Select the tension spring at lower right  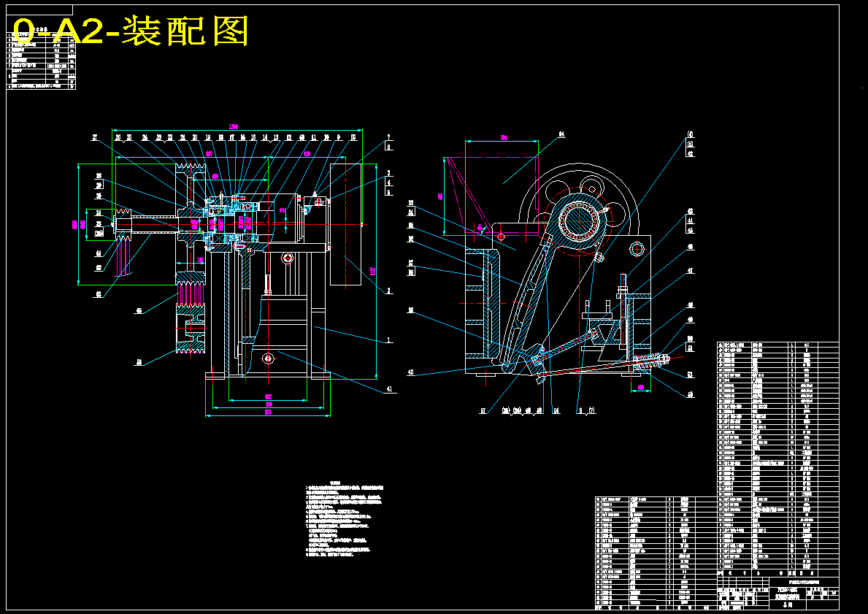click(x=649, y=363)
